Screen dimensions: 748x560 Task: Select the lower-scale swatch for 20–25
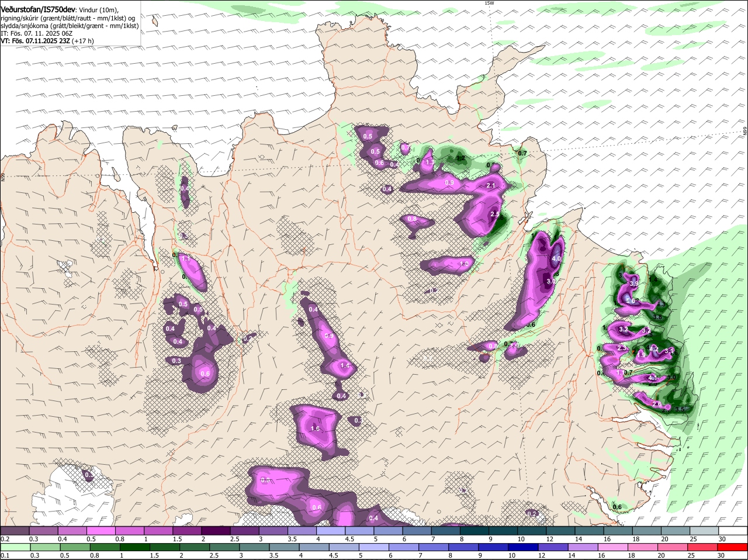click(x=673, y=547)
